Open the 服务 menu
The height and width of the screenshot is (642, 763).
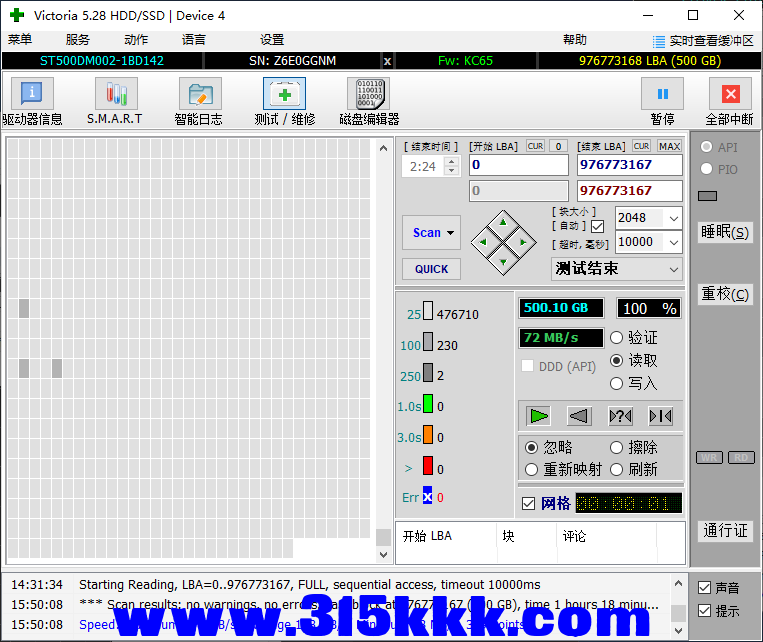pyautogui.click(x=78, y=40)
